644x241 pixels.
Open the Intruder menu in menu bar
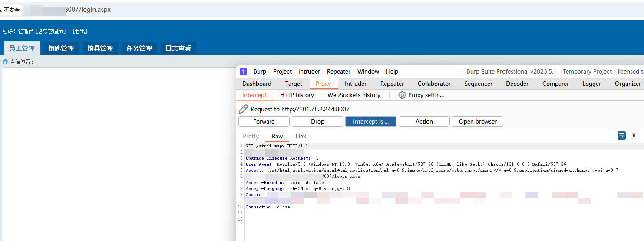pyautogui.click(x=309, y=71)
